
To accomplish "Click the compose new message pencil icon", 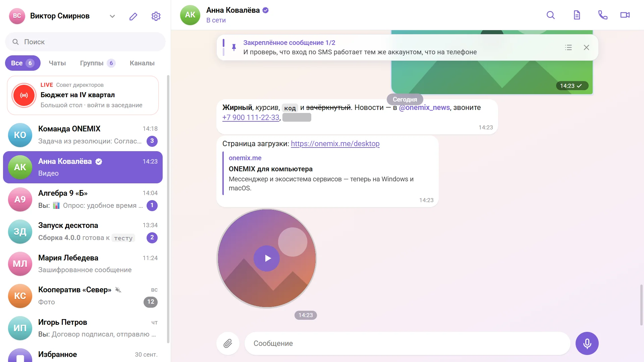I will 133,16.
